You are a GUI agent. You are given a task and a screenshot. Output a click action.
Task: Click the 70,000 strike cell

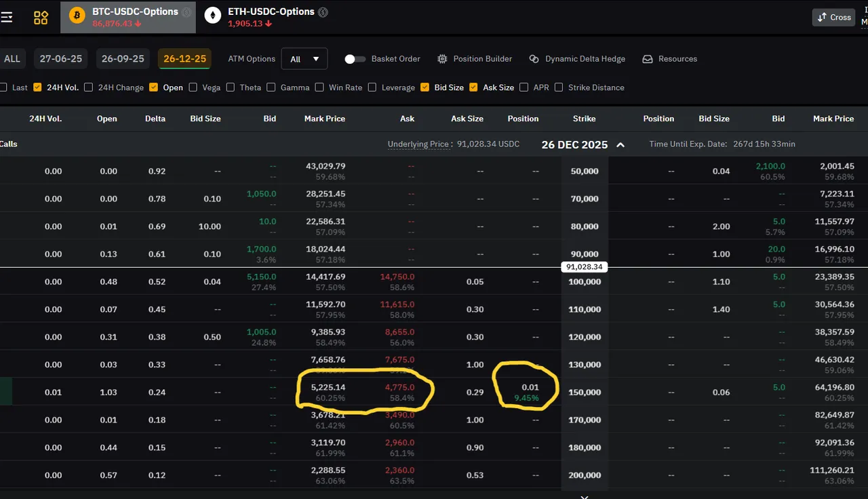tap(584, 199)
